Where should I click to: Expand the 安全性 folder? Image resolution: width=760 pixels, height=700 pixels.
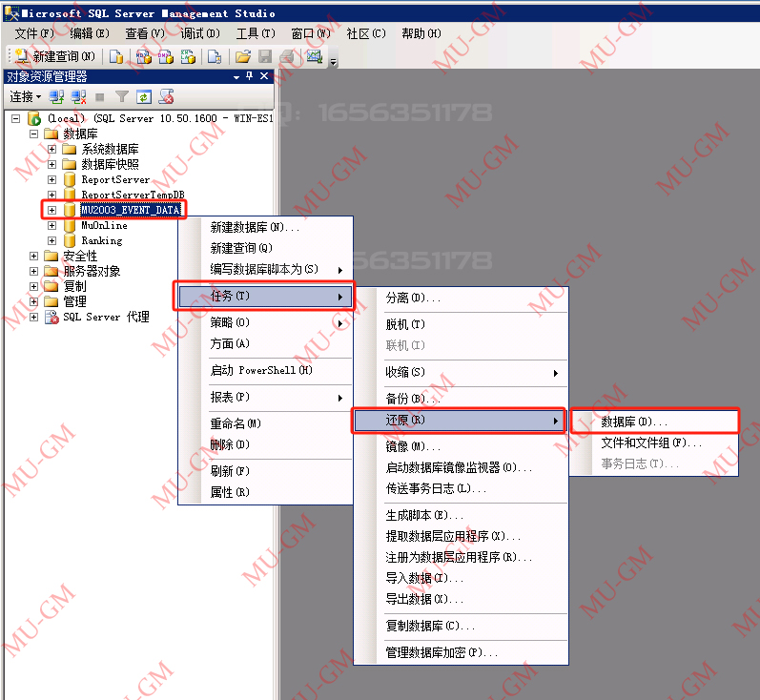point(33,256)
